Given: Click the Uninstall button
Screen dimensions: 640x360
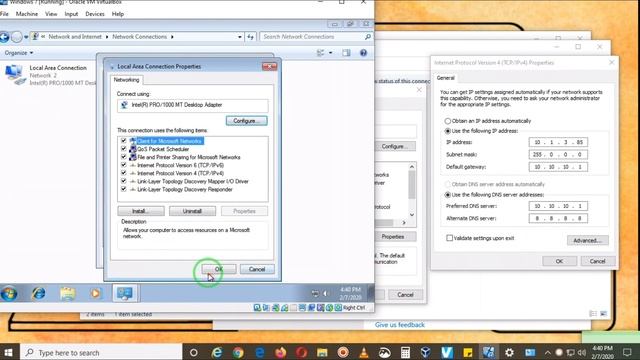Looking at the screenshot, I should [192, 211].
